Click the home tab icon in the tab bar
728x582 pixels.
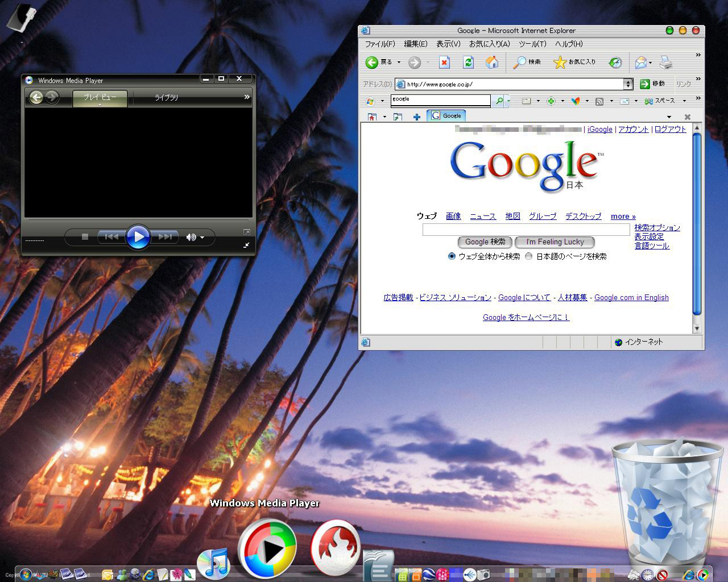[x=372, y=117]
